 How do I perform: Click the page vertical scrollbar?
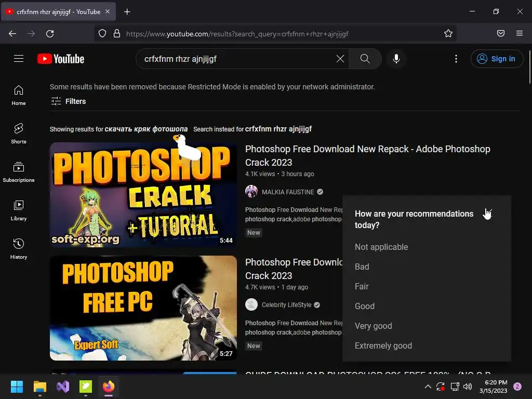coord(530,67)
